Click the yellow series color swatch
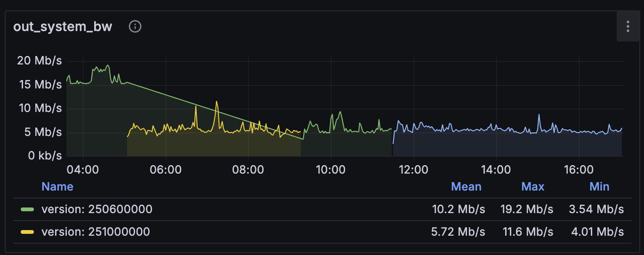The image size is (644, 255). point(28,231)
